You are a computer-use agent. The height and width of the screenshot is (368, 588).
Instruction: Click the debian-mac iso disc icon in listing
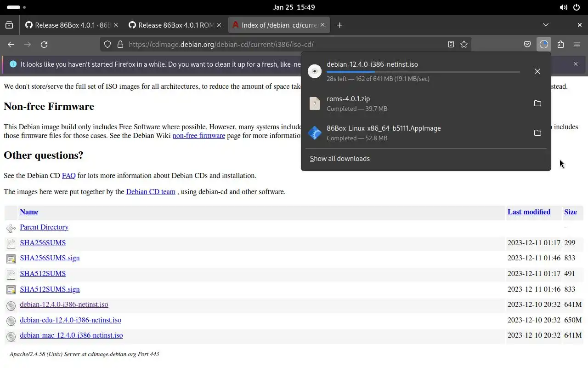tap(11, 336)
